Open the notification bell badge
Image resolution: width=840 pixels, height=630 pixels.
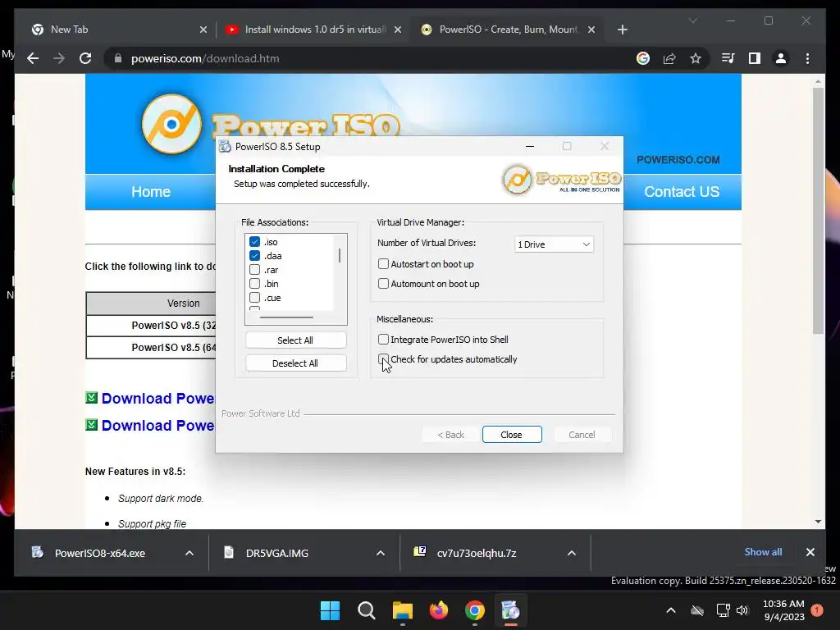point(817,610)
